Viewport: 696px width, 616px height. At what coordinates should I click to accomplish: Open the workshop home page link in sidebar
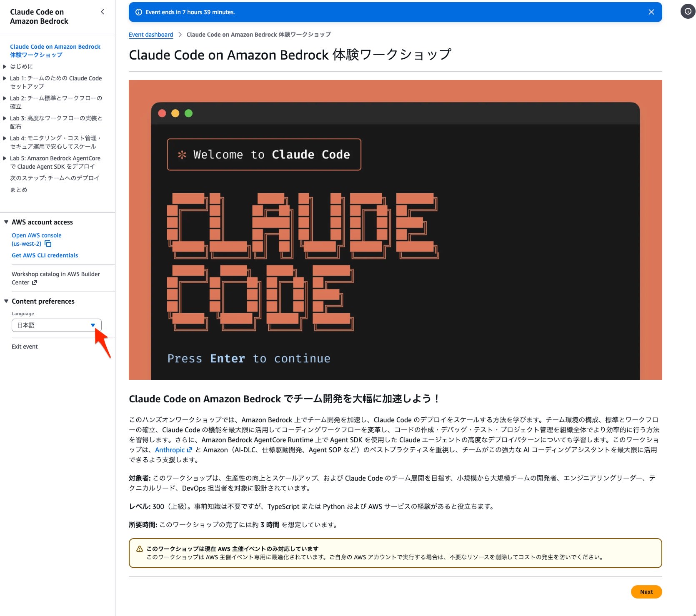pyautogui.click(x=55, y=51)
